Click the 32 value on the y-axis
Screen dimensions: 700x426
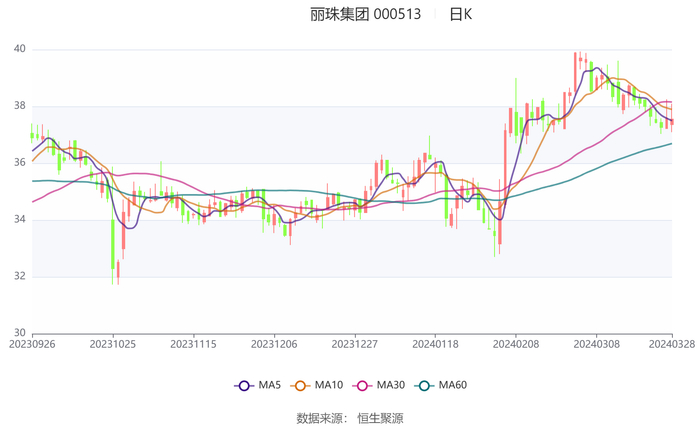[19, 277]
